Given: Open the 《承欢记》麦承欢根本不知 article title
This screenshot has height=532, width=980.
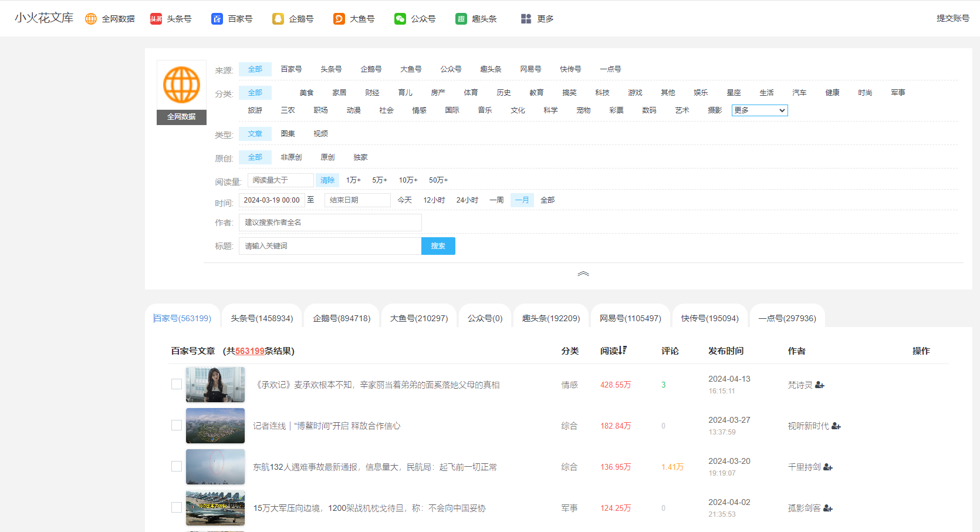Looking at the screenshot, I should pyautogui.click(x=376, y=385).
